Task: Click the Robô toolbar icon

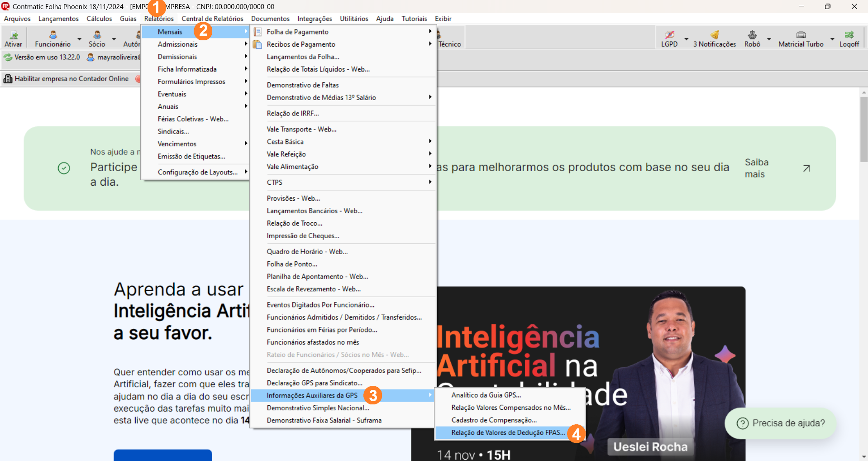Action: click(x=752, y=35)
